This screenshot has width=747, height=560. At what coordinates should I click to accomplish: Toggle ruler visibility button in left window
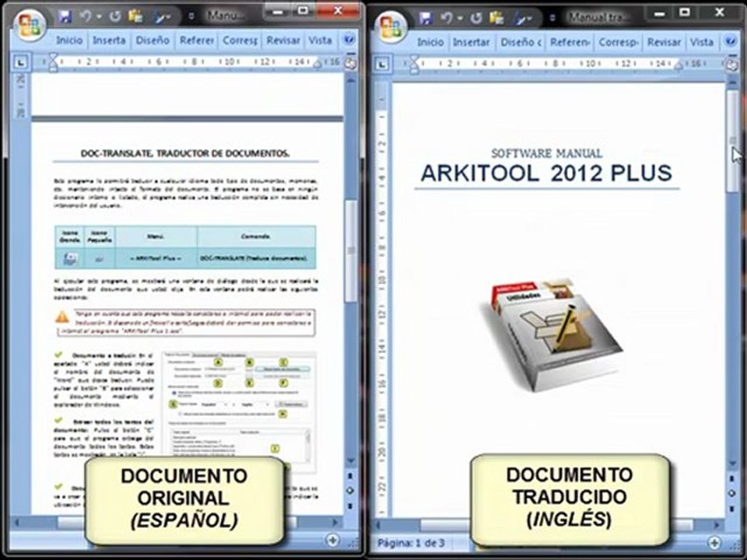coord(350,64)
